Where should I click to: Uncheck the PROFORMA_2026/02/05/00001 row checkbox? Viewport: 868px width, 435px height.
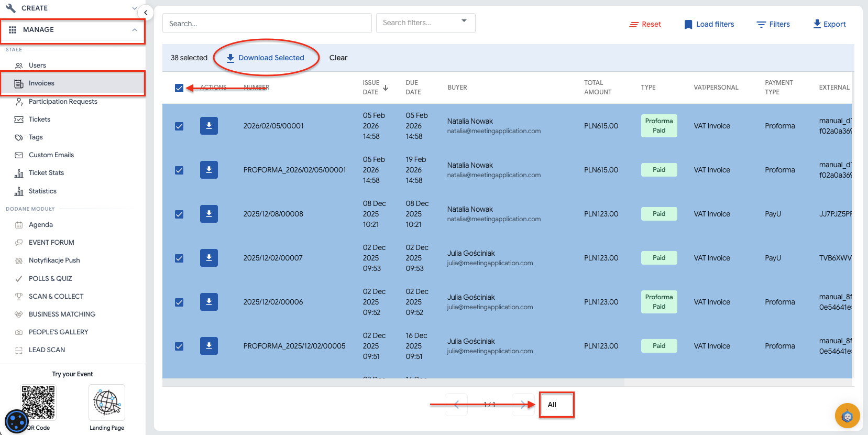(x=179, y=170)
